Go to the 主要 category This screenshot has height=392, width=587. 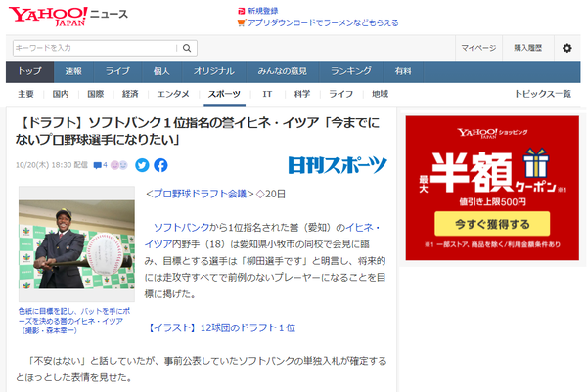pyautogui.click(x=25, y=94)
